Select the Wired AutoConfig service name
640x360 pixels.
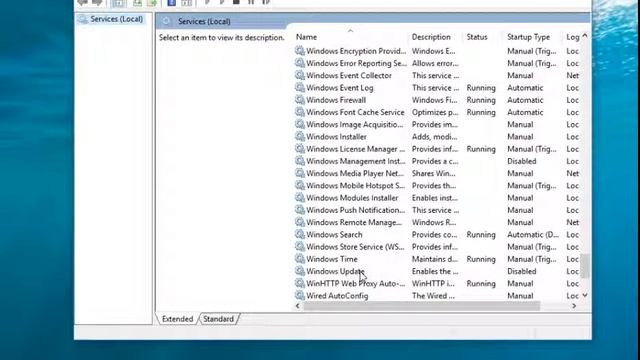[337, 296]
